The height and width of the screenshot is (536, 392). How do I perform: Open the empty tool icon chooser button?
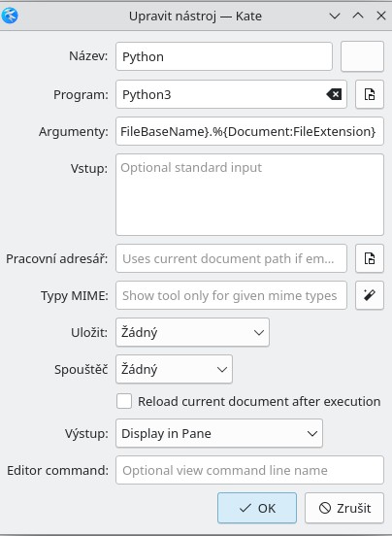[362, 56]
